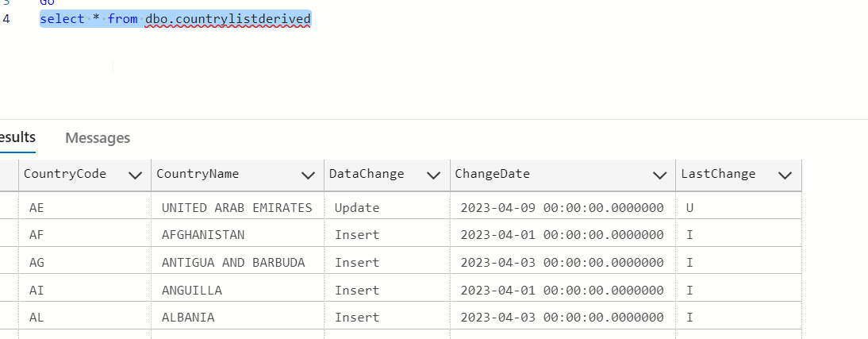Open the CountryCode column dropdown
The image size is (868, 339).
coord(136,175)
